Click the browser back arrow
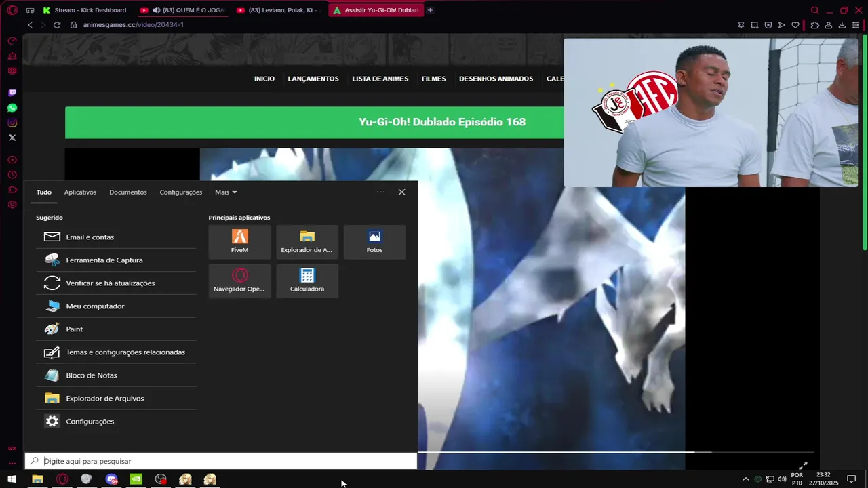 tap(30, 25)
